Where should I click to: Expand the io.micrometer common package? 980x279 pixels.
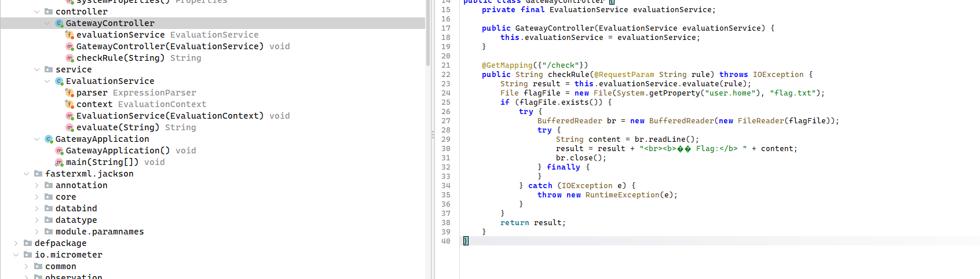click(27, 266)
